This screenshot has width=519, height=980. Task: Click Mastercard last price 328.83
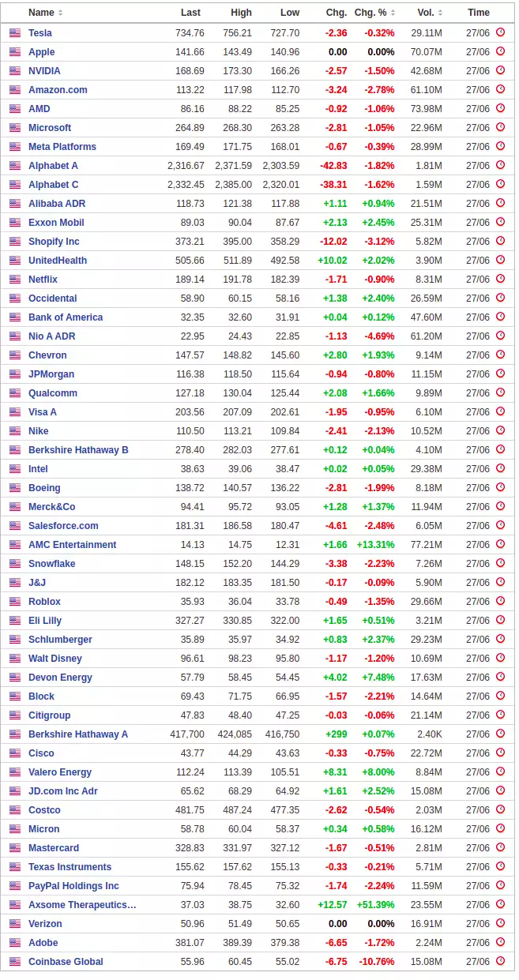tap(190, 848)
